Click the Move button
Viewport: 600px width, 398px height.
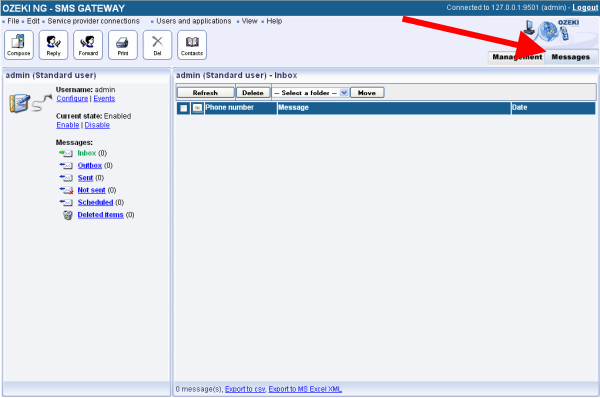tap(367, 93)
